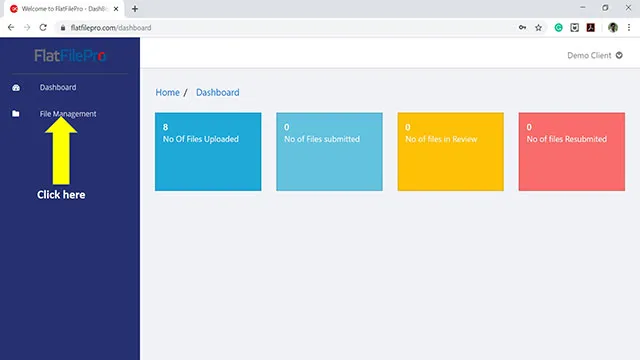Open the No of files in Review card
Screen dimensions: 640x360
click(x=451, y=151)
